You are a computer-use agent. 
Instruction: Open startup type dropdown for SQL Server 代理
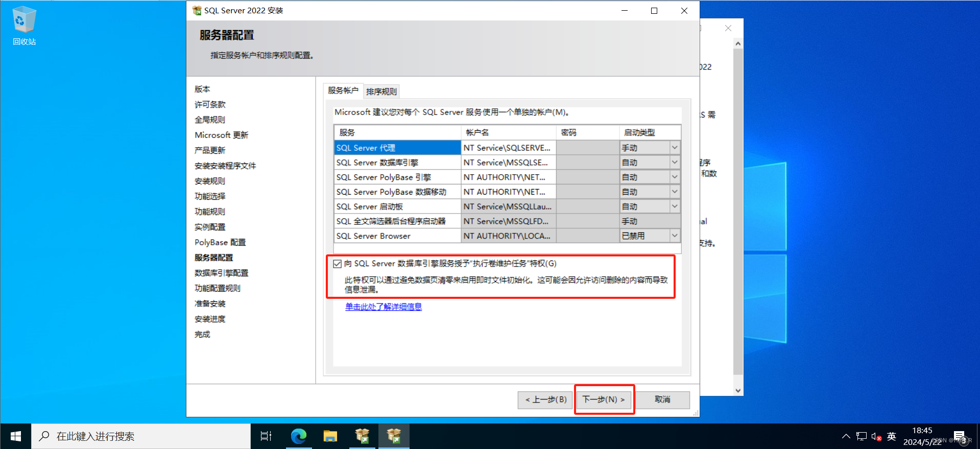pyautogui.click(x=675, y=148)
